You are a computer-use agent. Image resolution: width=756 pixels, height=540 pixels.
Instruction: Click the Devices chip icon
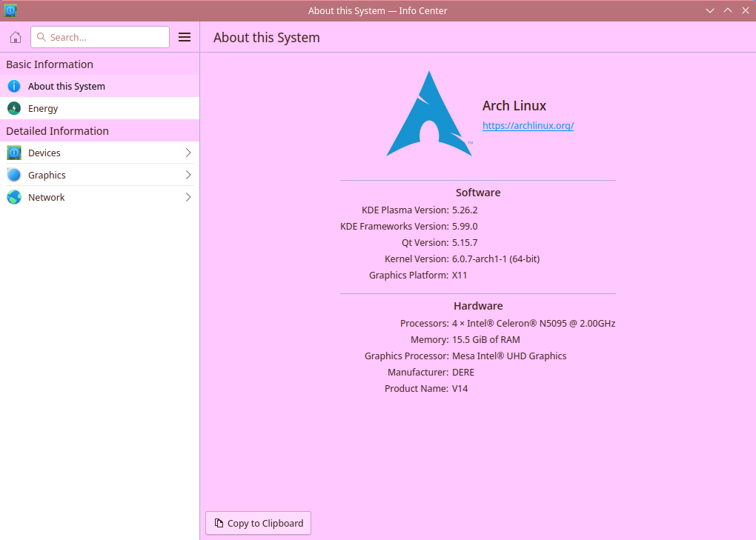14,153
